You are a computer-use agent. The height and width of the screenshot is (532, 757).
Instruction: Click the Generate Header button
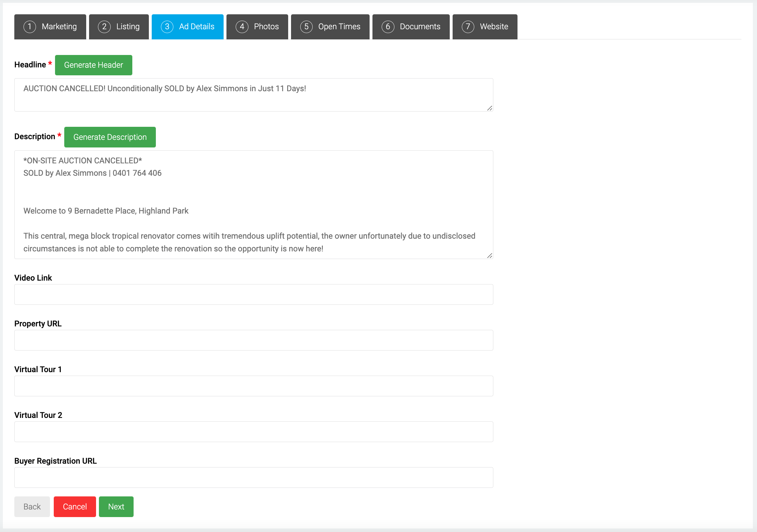(93, 65)
